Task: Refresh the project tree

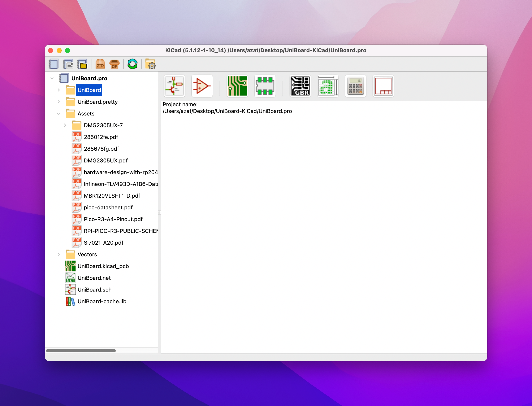Action: pos(133,64)
